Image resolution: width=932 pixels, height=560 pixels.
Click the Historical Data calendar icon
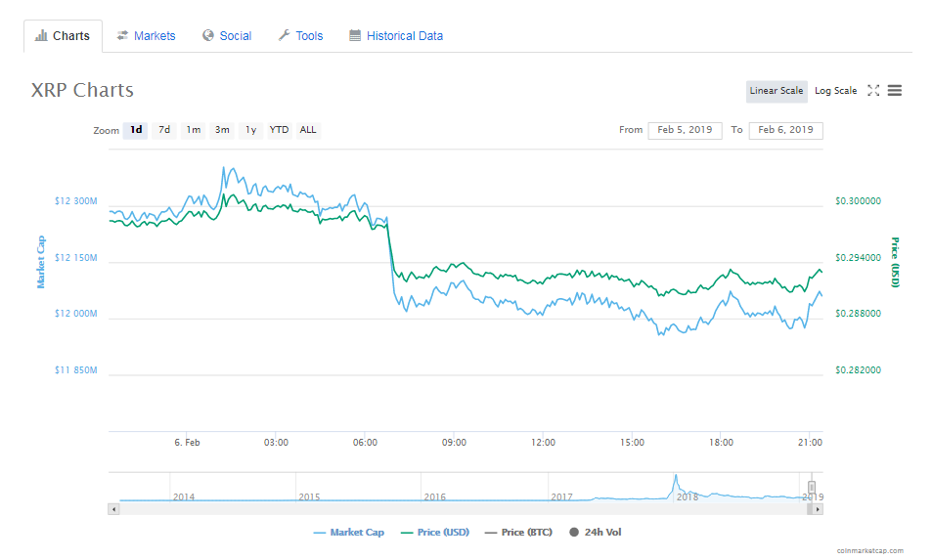(355, 35)
